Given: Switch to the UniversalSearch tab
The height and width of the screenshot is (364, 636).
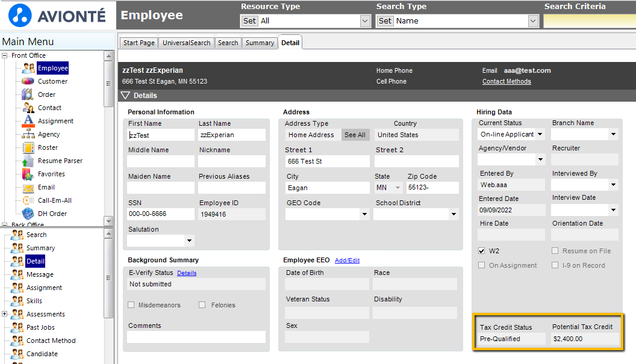Looking at the screenshot, I should (187, 43).
